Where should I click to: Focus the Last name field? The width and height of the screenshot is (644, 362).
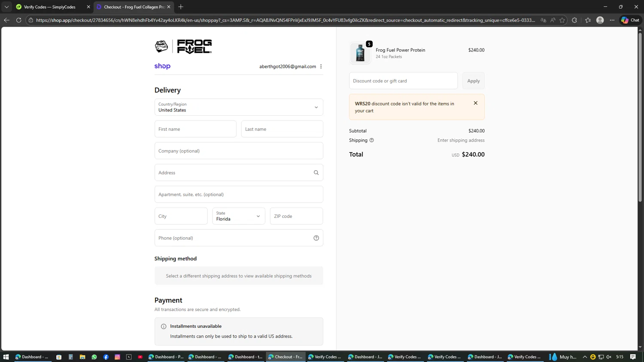click(x=282, y=129)
